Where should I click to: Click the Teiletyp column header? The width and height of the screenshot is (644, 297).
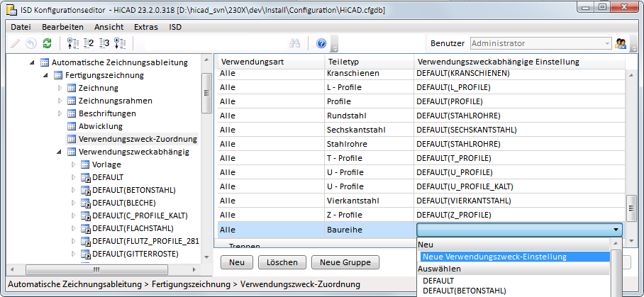point(370,62)
